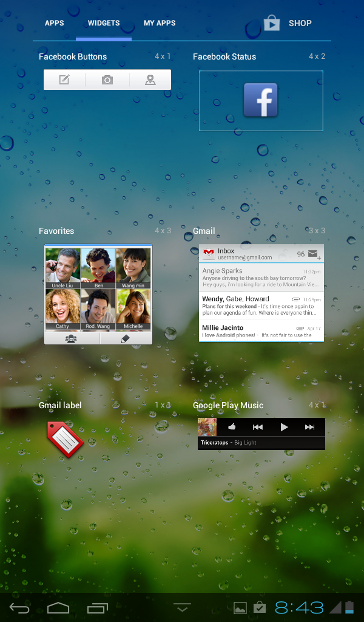Select the red Gmail label tag icon

[x=66, y=439]
